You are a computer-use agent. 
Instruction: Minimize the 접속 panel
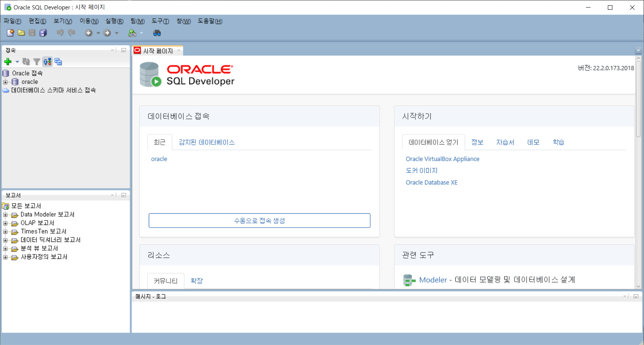click(x=124, y=50)
